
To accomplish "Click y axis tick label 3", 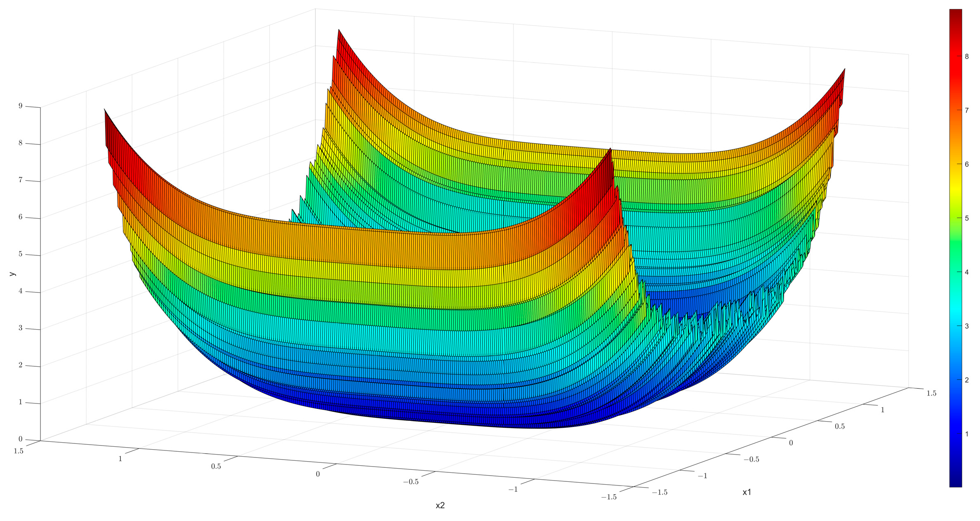I will 20,328.
